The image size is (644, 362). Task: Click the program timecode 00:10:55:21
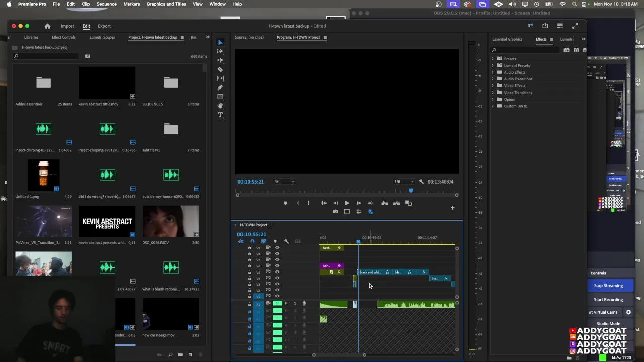coord(251,182)
